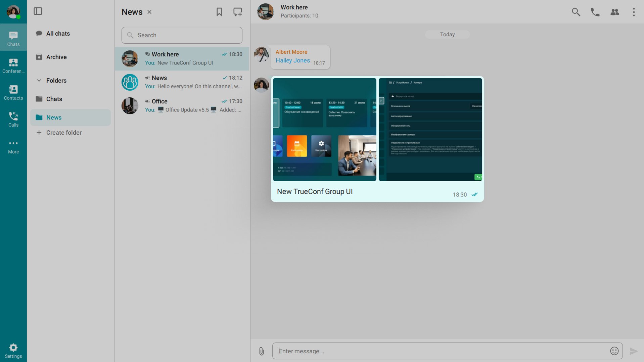Search within the conversation
Screen dimensions: 644x362
576,12
